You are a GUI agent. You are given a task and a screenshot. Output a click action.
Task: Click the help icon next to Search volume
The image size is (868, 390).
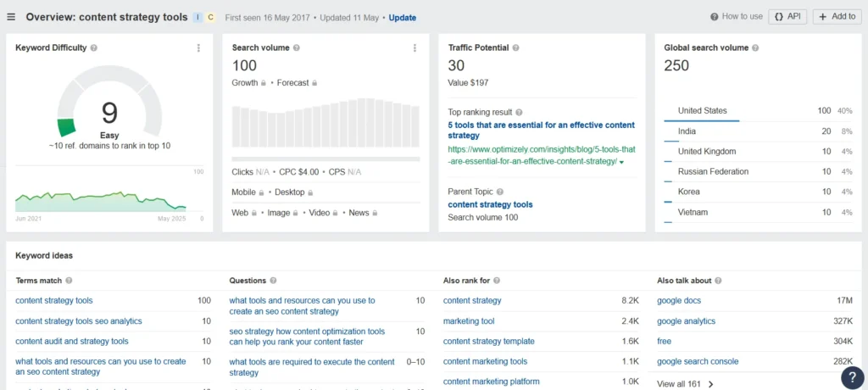pyautogui.click(x=297, y=48)
